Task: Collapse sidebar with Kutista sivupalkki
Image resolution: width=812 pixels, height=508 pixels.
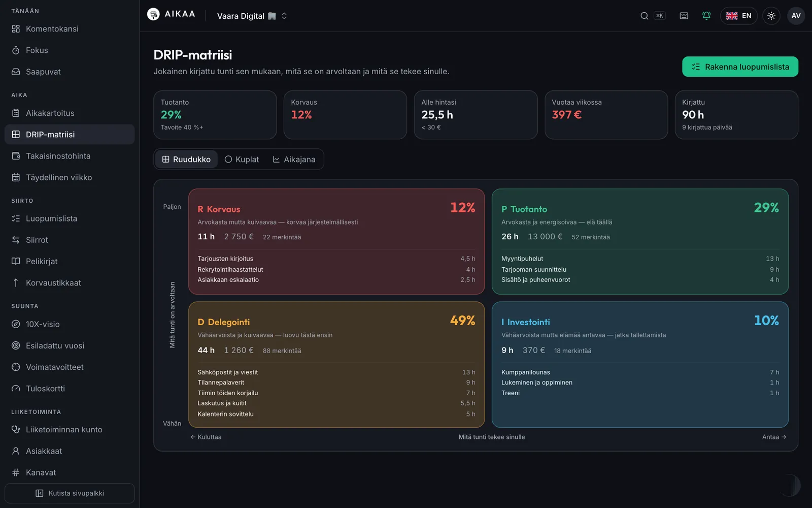Action: click(70, 493)
